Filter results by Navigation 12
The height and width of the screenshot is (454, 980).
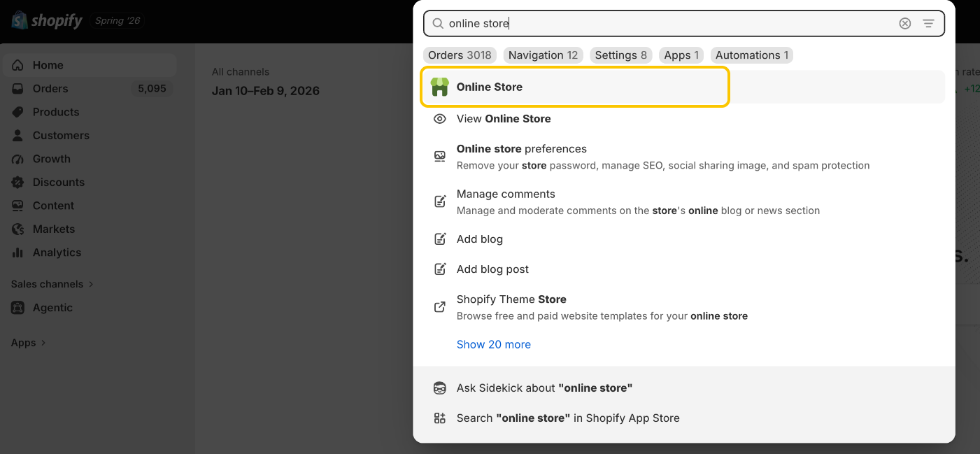tap(544, 55)
